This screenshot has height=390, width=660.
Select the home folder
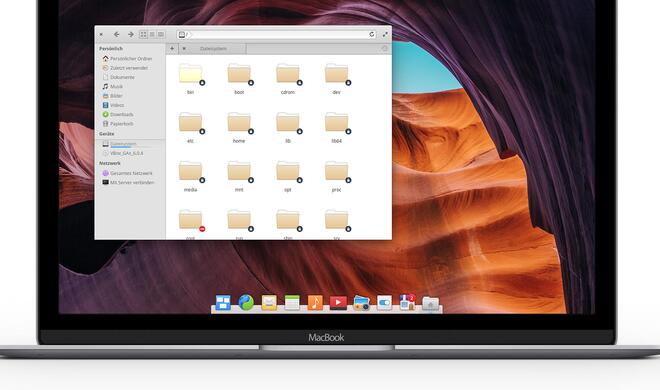point(239,127)
